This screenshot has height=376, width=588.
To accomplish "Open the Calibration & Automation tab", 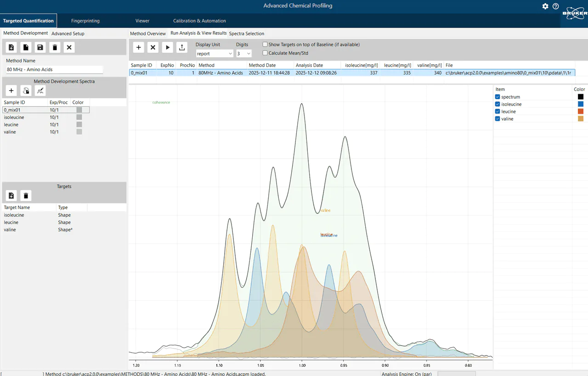I will 199,21.
